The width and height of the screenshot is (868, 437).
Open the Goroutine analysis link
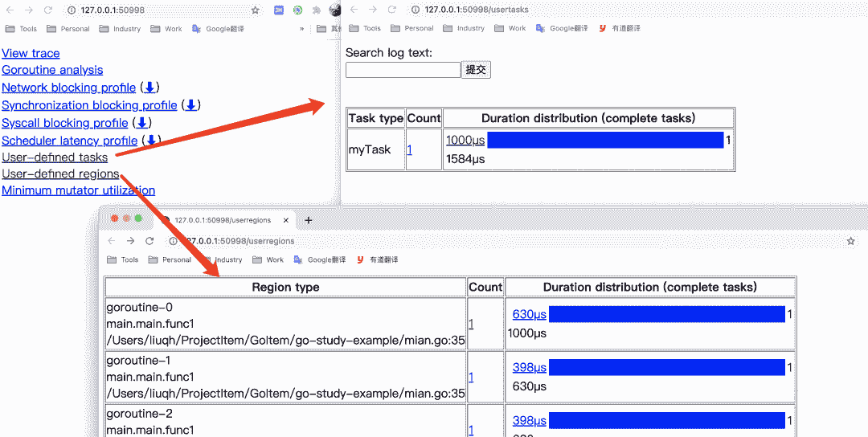52,70
